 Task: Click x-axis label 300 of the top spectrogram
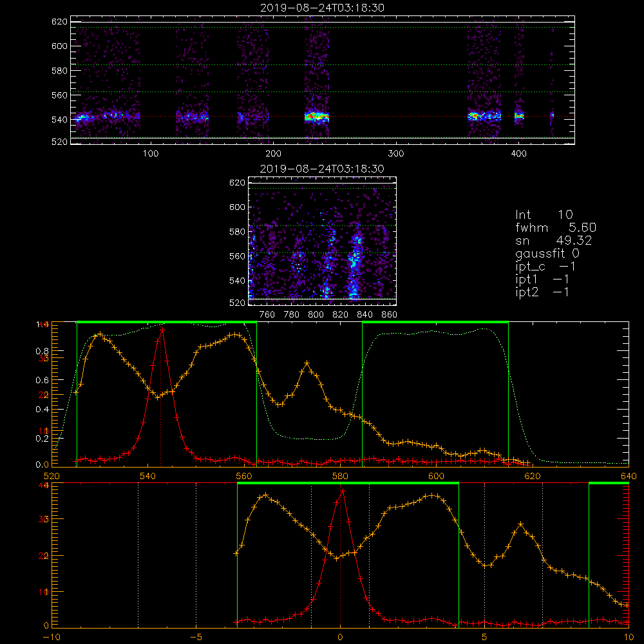point(396,154)
